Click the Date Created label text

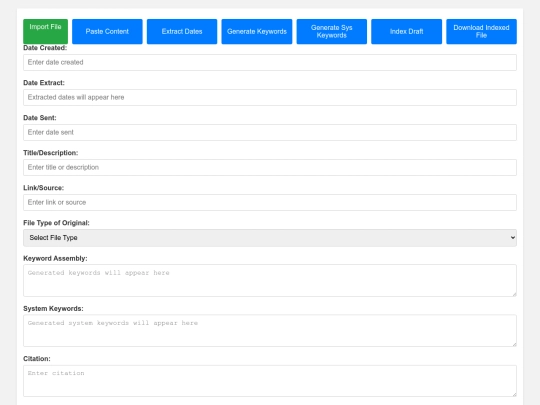point(45,48)
